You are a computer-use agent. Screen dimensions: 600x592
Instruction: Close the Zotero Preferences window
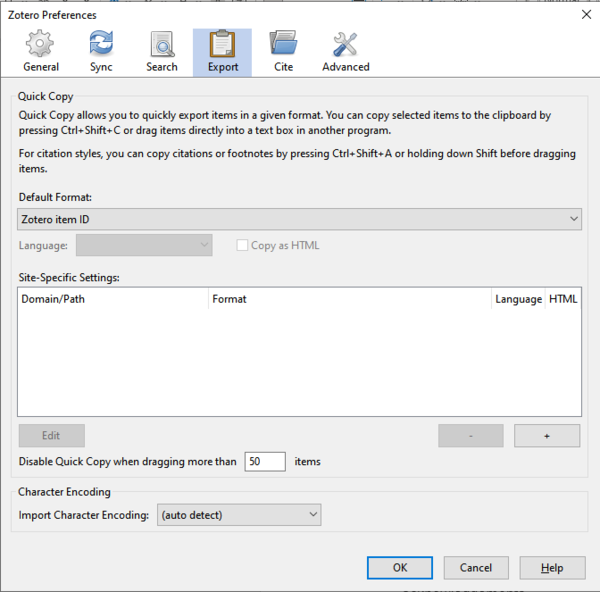pos(586,15)
